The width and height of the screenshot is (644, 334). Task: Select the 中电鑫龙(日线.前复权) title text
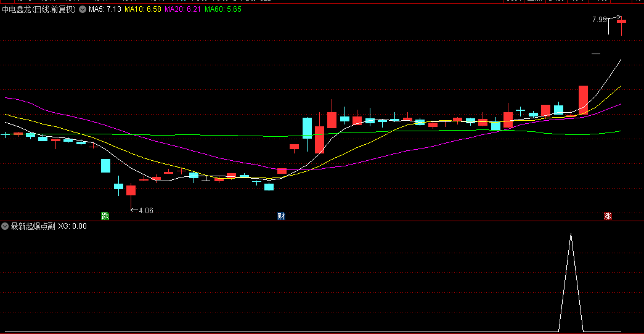tap(39, 9)
